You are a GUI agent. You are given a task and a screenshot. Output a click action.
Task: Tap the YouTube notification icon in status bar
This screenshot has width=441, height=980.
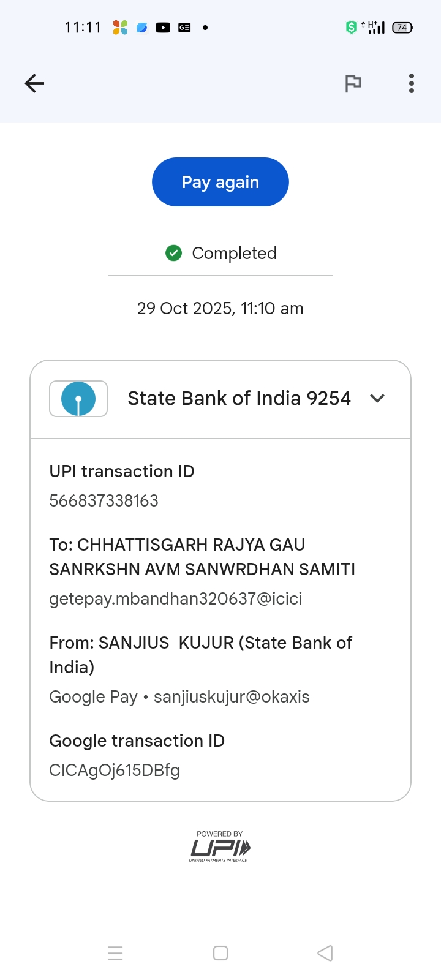coord(163,28)
